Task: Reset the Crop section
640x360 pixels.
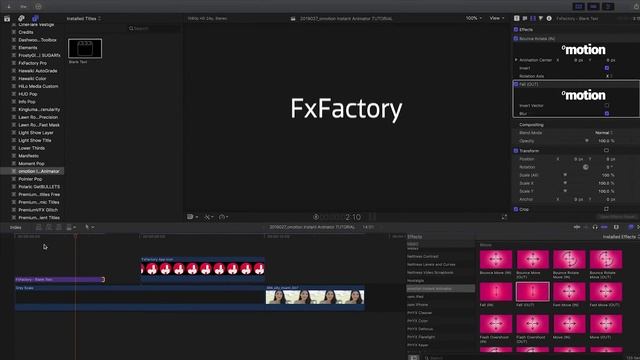Action: (606, 209)
